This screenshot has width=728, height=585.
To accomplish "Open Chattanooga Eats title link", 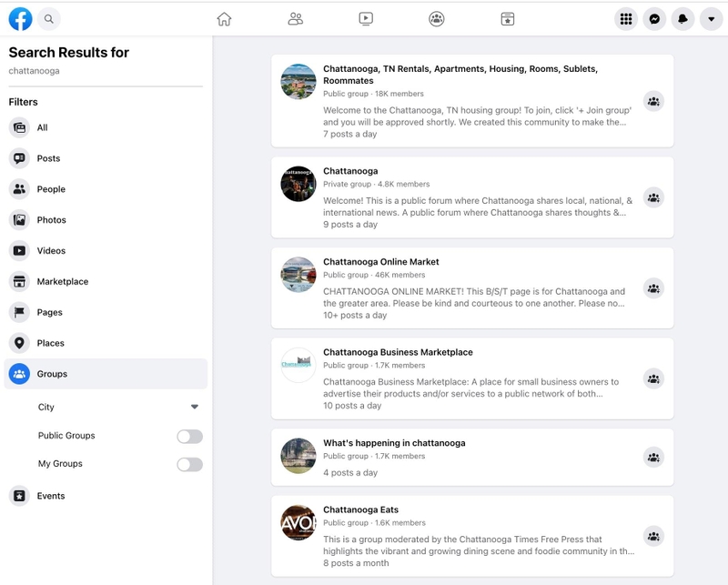I will 360,509.
